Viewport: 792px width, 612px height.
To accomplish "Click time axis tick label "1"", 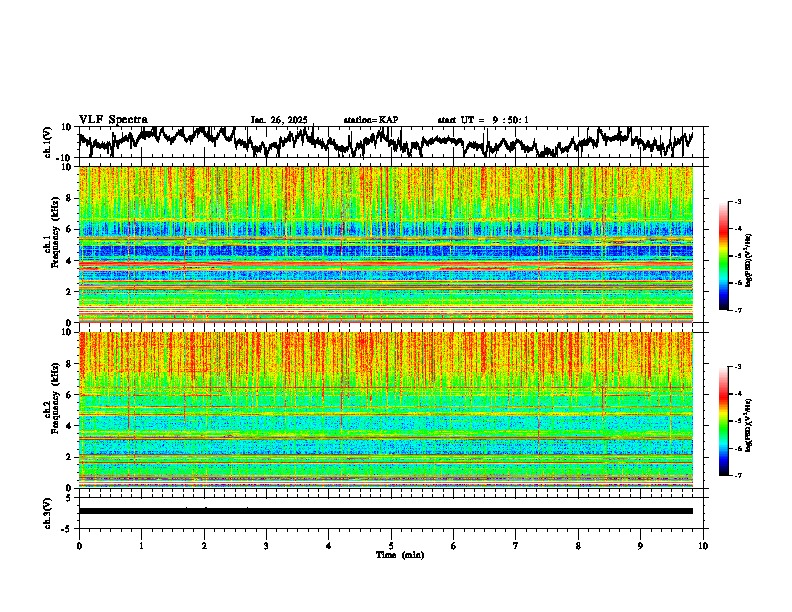I will tap(141, 546).
